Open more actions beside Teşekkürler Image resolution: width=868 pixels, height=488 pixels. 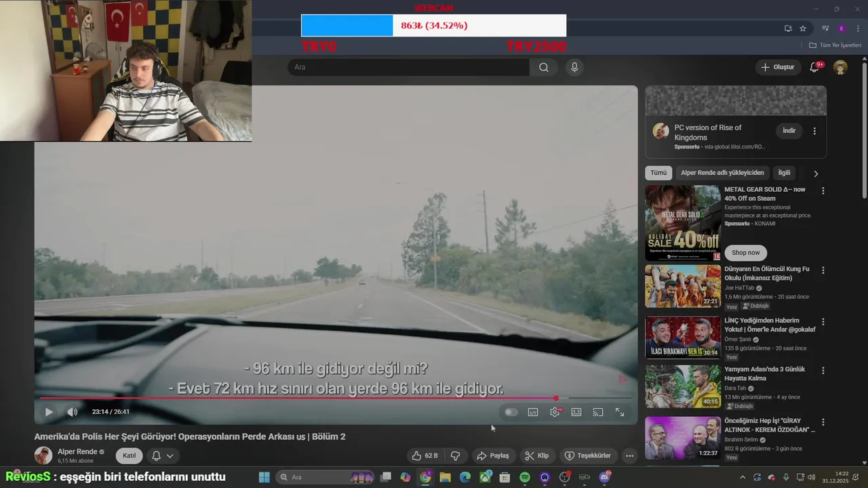pyautogui.click(x=630, y=455)
